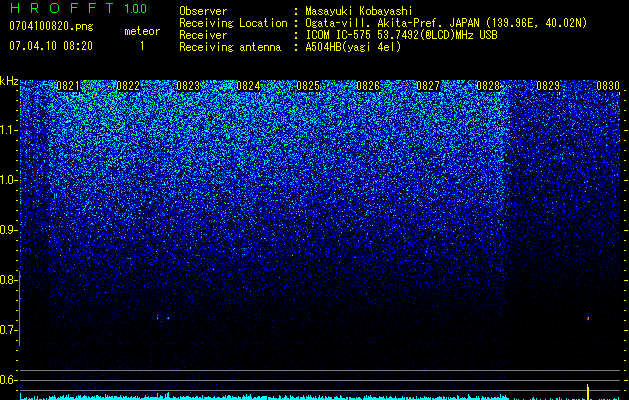Click the 0.6 kHz axis label
The width and height of the screenshot is (629, 400).
tap(8, 380)
